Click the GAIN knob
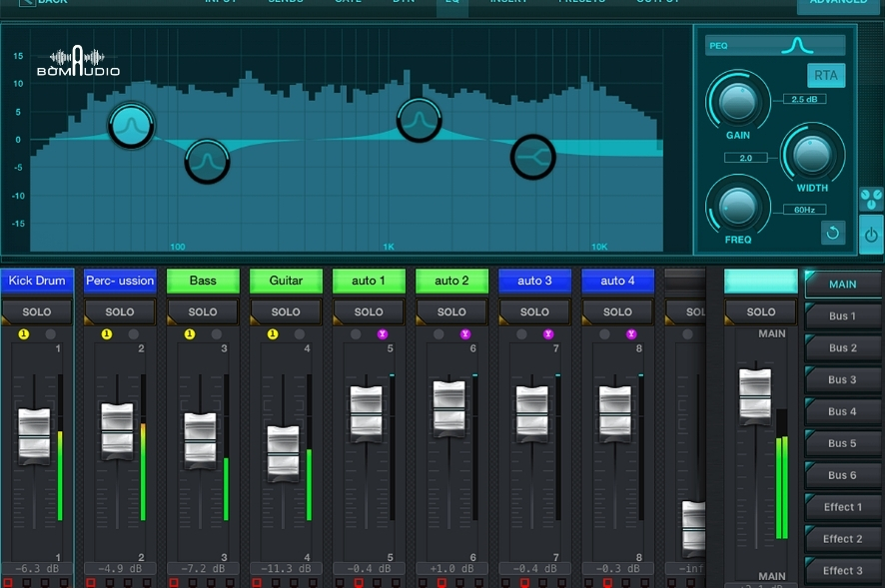Screen dimensions: 885x588 click(738, 102)
